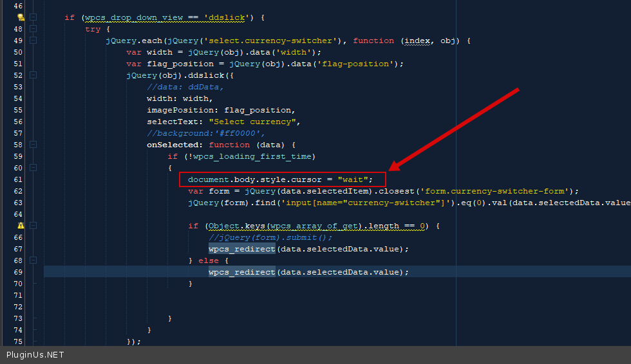Screen dimensions: 631x364
Task: Place cursor on the "wait" string
Action: pyautogui.click(x=352, y=179)
